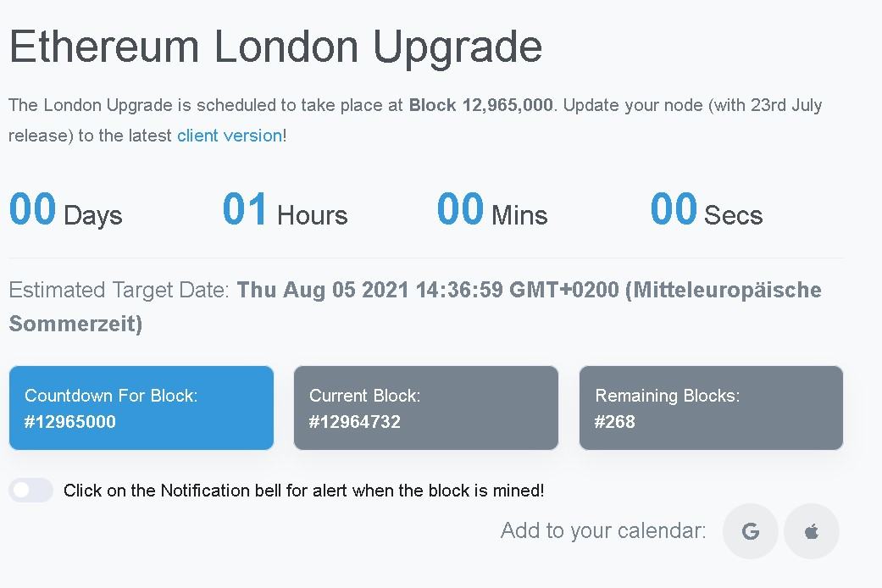The width and height of the screenshot is (882, 588).
Task: Click the Ethereum London Upgrade heading
Action: click(x=275, y=47)
